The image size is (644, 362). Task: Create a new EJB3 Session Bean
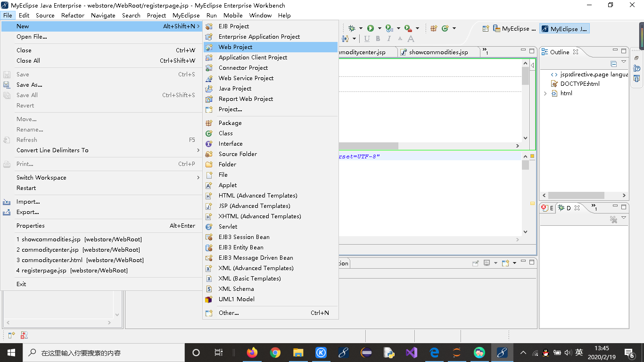(x=244, y=237)
